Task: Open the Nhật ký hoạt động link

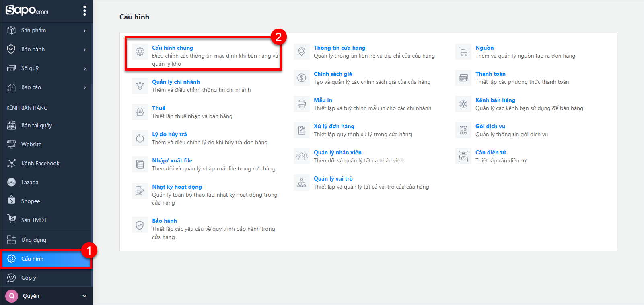Action: [177, 187]
